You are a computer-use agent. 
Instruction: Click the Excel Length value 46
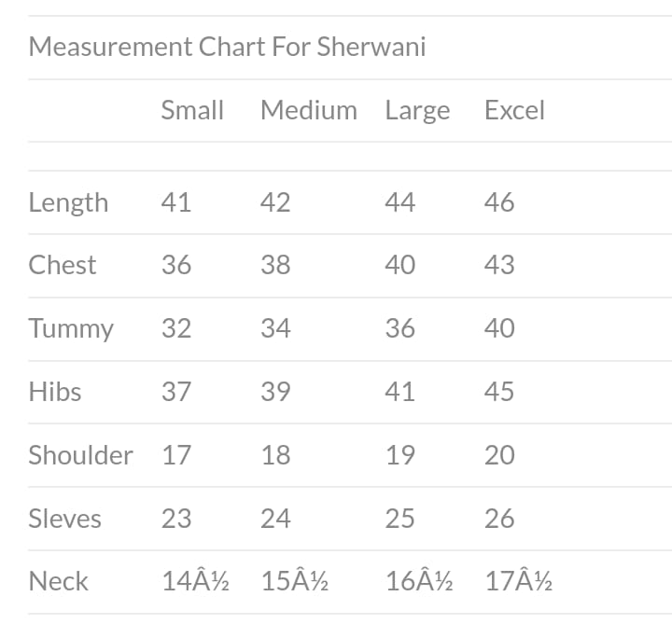pos(499,202)
